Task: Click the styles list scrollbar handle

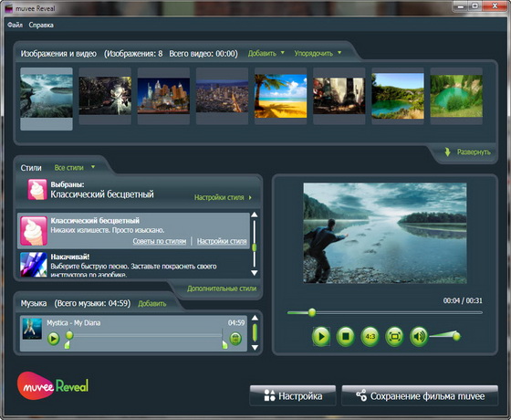Action: point(255,247)
